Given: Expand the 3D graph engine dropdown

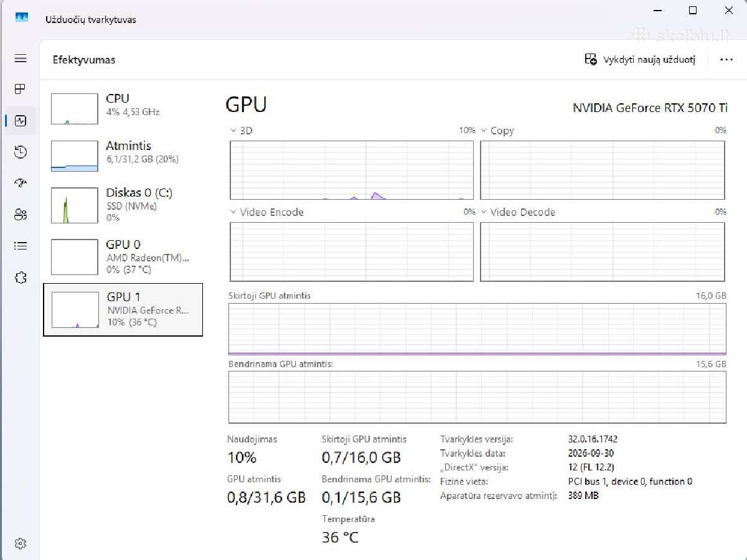Looking at the screenshot, I should pos(233,131).
